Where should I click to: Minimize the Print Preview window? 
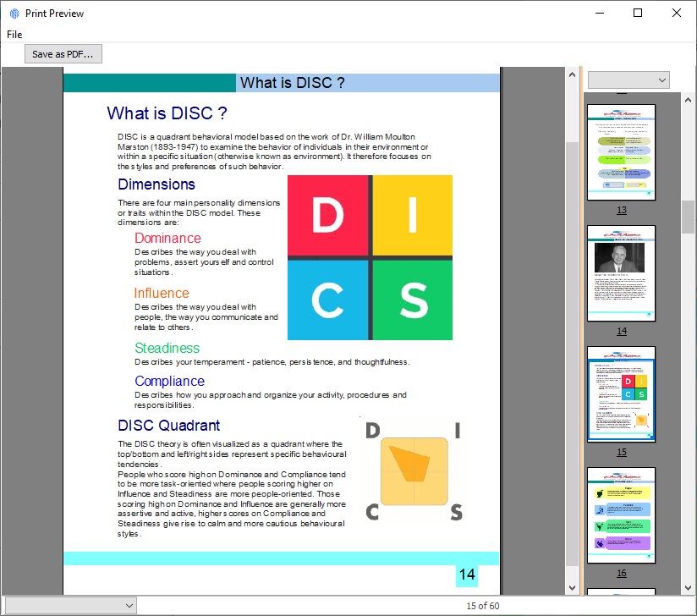pos(600,13)
